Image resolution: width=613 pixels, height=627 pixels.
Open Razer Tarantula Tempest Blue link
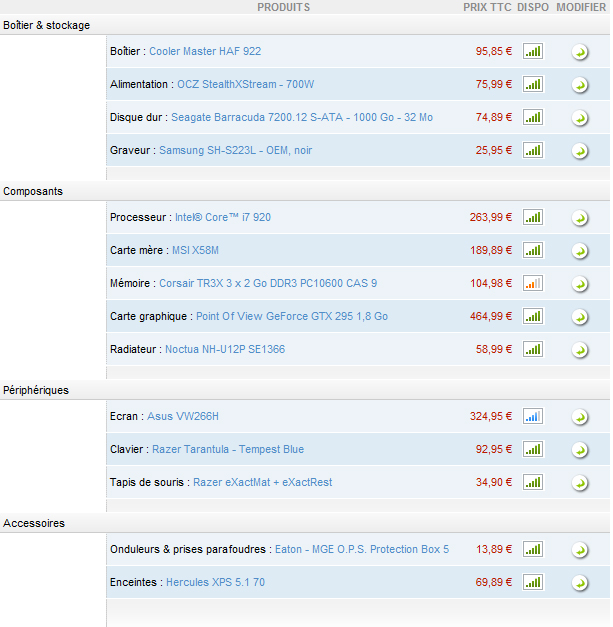[228, 449]
